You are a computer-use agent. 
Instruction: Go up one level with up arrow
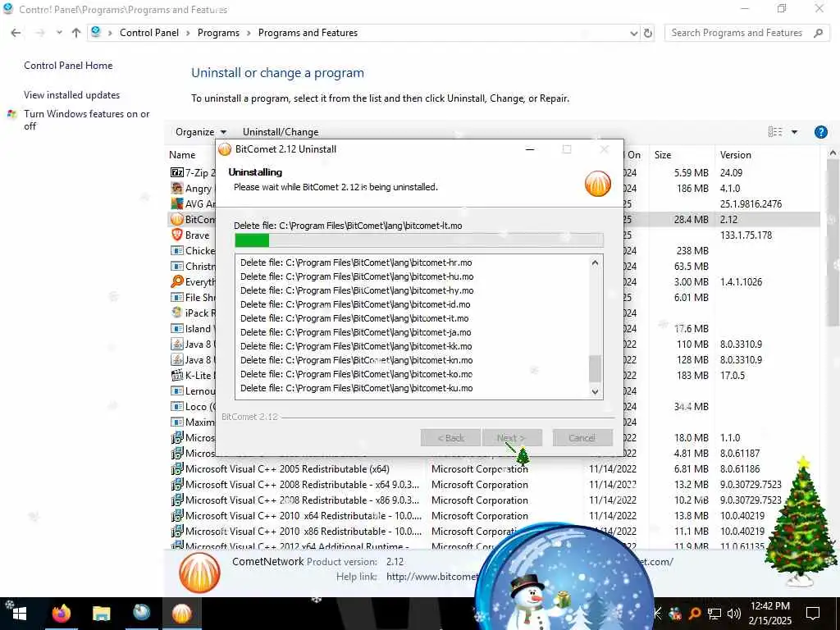click(x=76, y=33)
